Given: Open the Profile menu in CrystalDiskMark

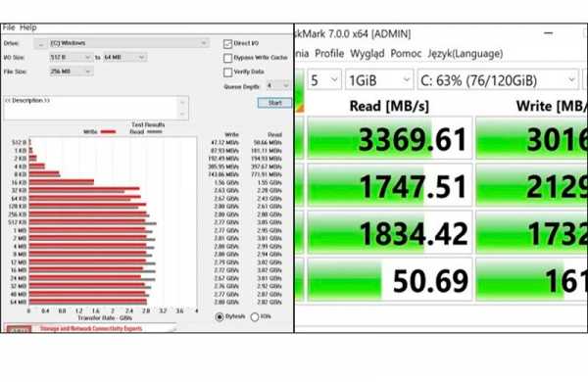Looking at the screenshot, I should 329,54.
